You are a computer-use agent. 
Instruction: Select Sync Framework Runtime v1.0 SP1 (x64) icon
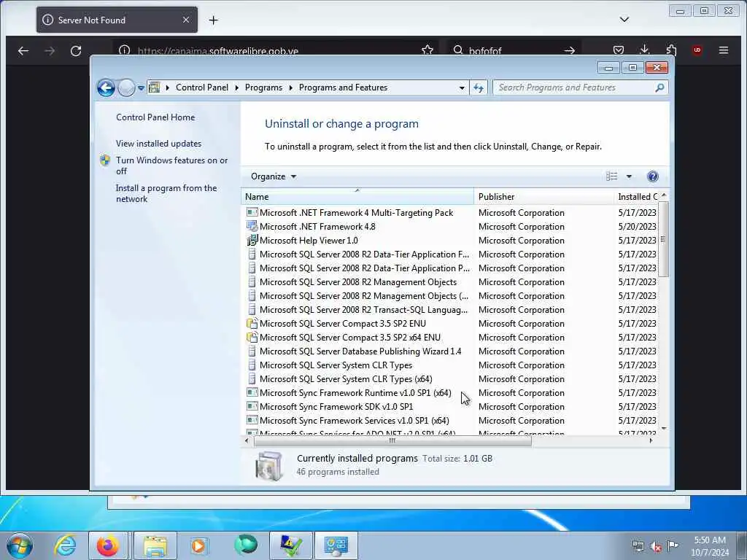[x=252, y=393]
